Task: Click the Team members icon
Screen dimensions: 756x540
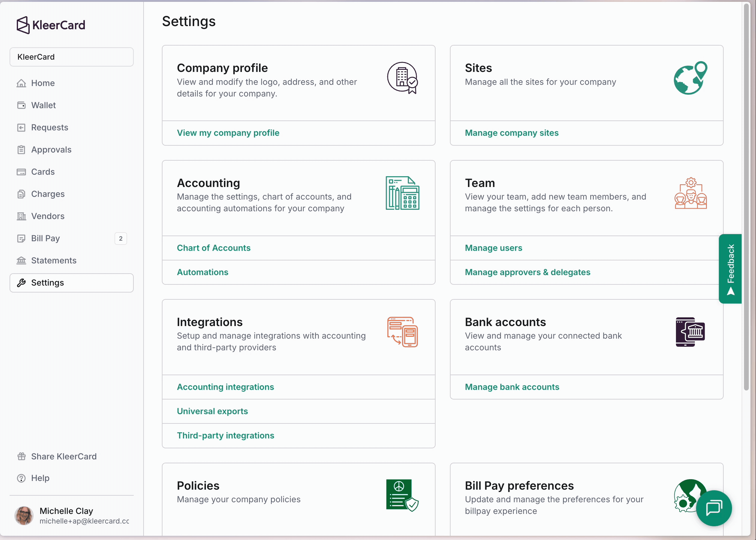Action: pos(690,193)
